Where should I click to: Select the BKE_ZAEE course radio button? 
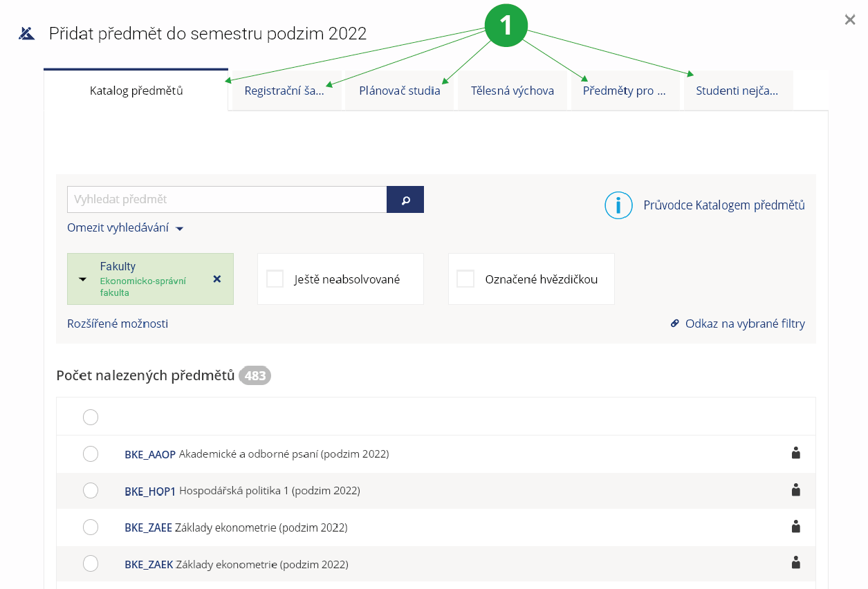(x=91, y=527)
